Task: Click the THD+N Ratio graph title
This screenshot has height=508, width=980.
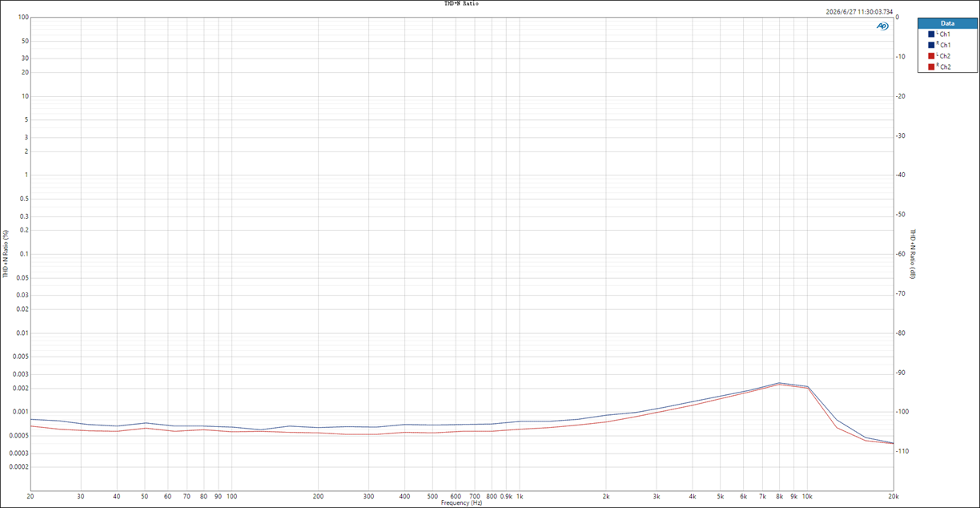Action: 461,4
